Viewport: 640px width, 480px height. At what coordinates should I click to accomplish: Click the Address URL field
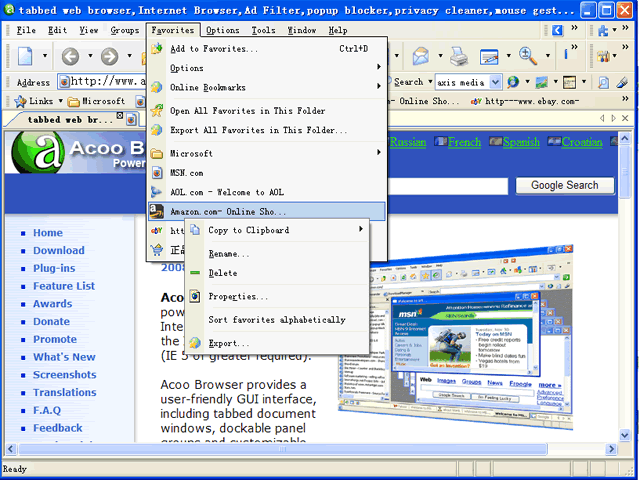pyautogui.click(x=102, y=82)
